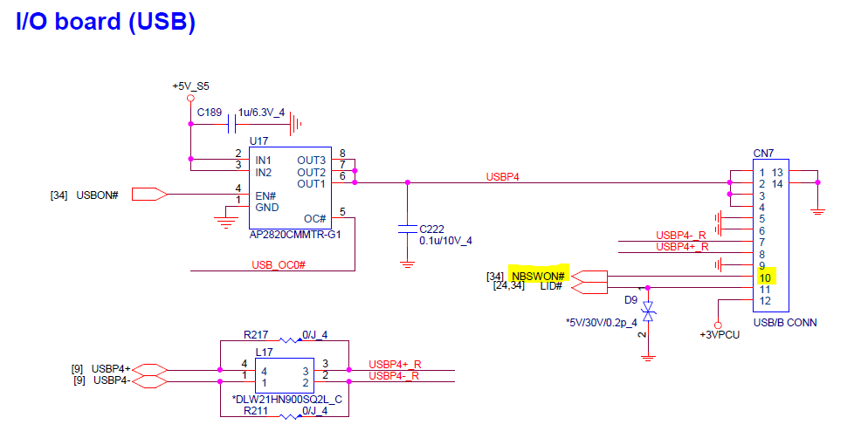
Task: Click the NBSWON# off-page connector symbol
Action: coord(589,277)
